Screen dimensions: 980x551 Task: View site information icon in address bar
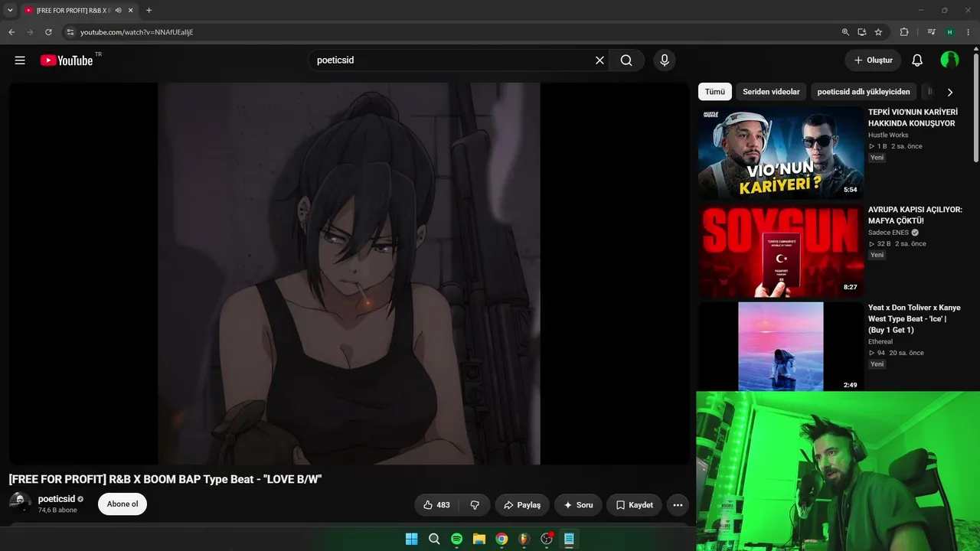(x=70, y=32)
